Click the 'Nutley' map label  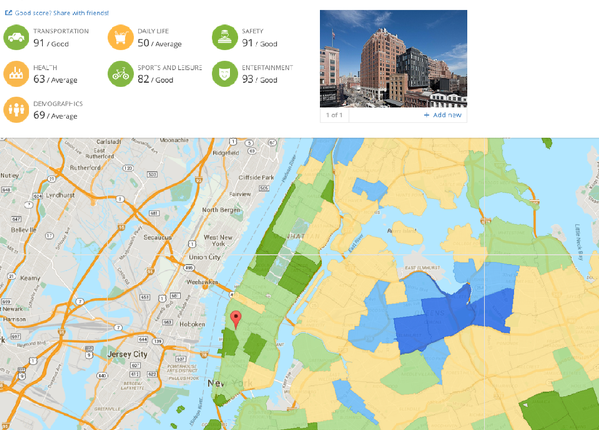10,175
